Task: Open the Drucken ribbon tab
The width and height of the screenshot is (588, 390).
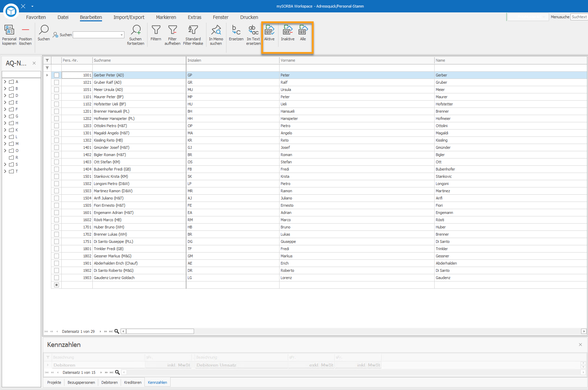Action: click(249, 17)
